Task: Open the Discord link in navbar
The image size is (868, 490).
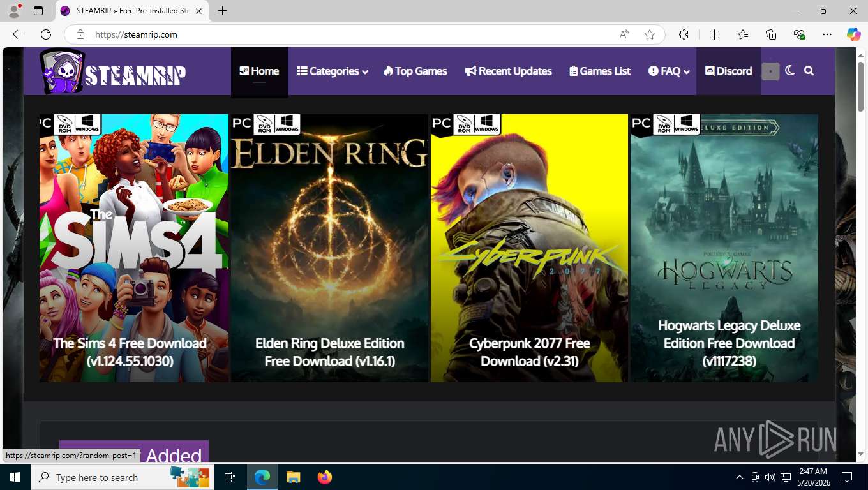Action: click(x=728, y=71)
